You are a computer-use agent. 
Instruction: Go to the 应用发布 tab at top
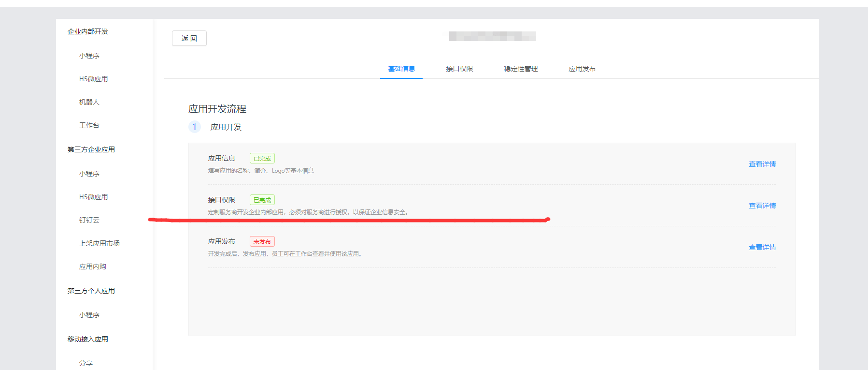click(x=582, y=69)
